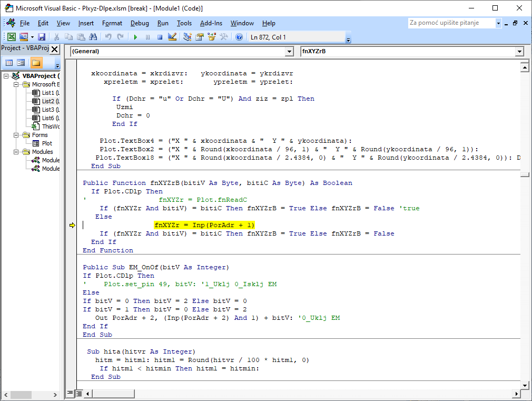This screenshot has height=401, width=532.
Task: Open Find with the binoculars icon
Action: (93, 37)
